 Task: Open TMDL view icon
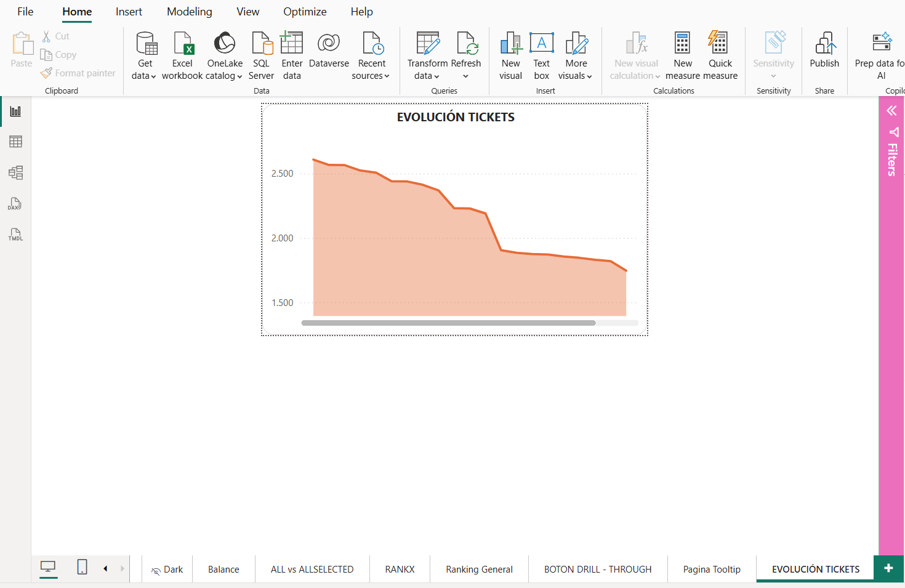(15, 235)
